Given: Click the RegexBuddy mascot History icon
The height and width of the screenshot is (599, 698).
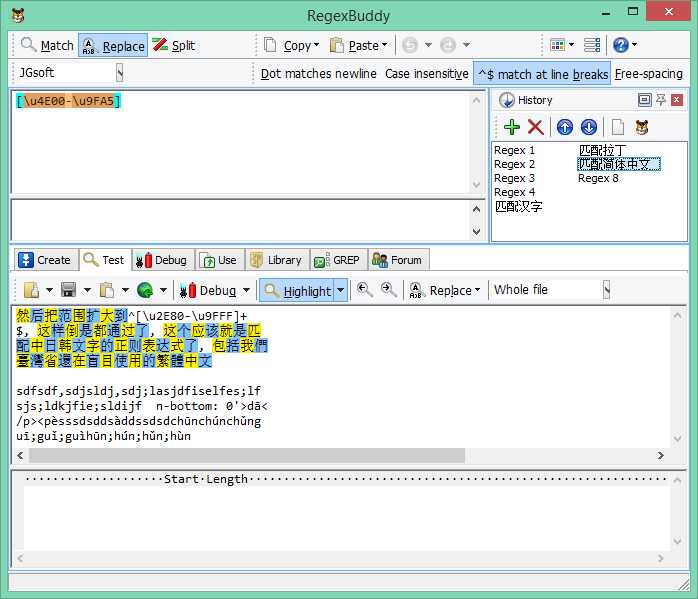Looking at the screenshot, I should pyautogui.click(x=641, y=127).
